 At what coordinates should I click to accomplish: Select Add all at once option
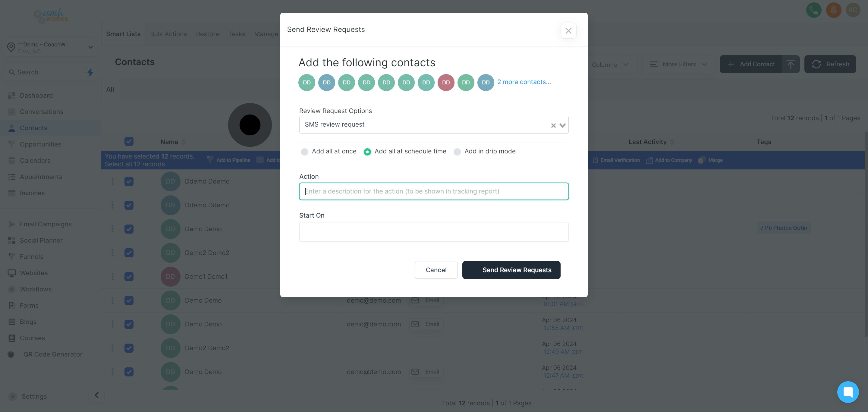(305, 152)
